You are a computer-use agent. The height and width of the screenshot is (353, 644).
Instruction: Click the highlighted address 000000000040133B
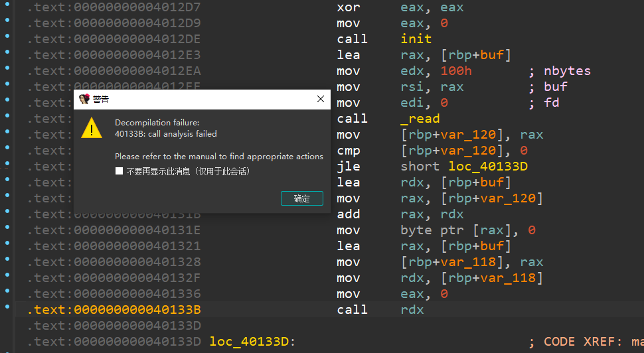coord(137,310)
